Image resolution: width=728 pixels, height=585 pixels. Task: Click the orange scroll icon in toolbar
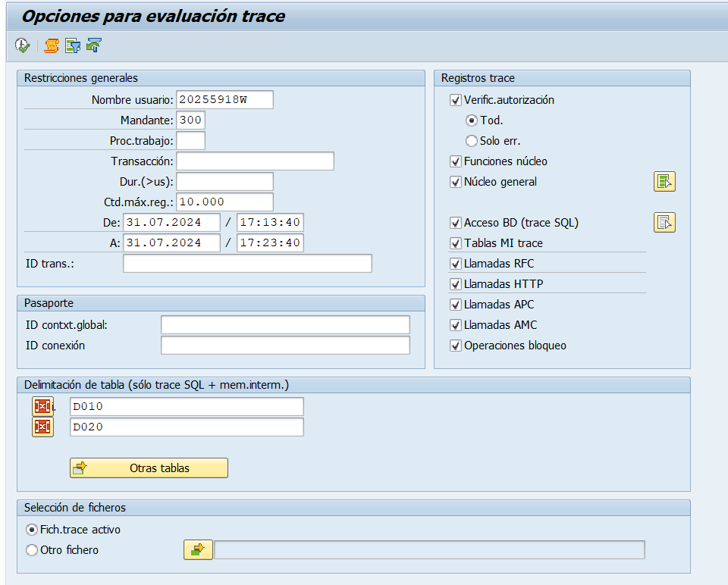tap(51, 46)
